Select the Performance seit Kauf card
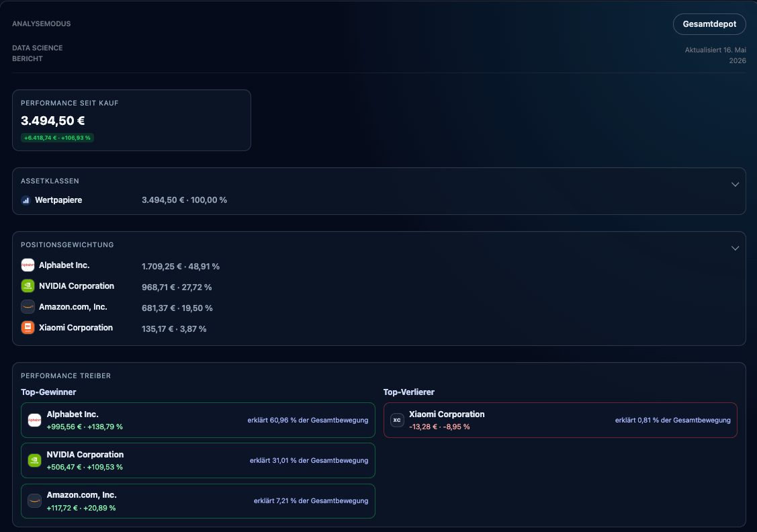 [132, 120]
